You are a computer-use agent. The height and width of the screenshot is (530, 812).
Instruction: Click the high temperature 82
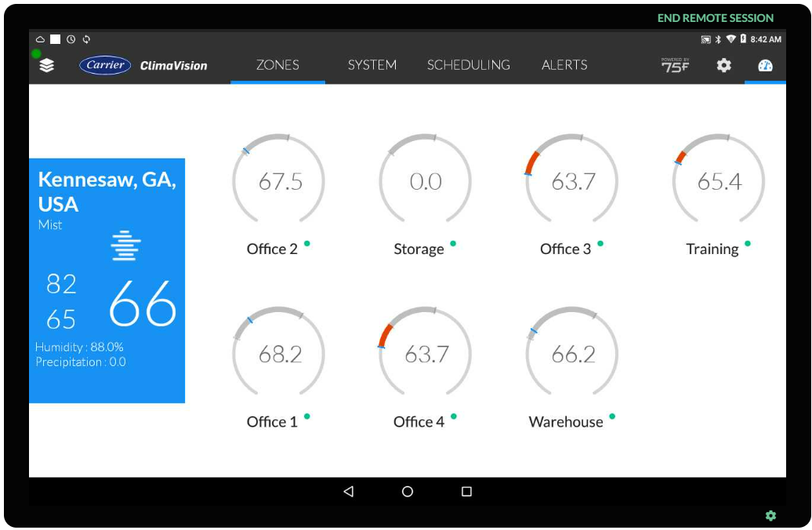click(x=61, y=284)
